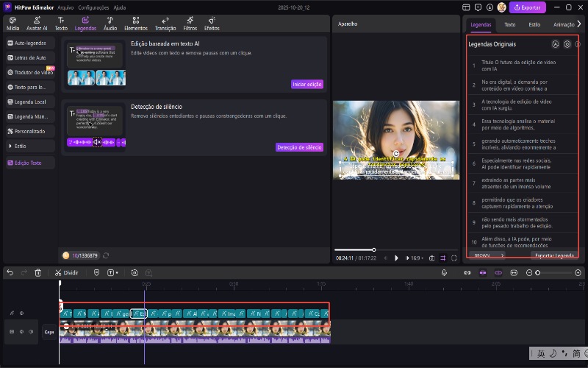Screen dimensions: 588x368
Task: Refresh the credits counter
Action: [x=106, y=255]
